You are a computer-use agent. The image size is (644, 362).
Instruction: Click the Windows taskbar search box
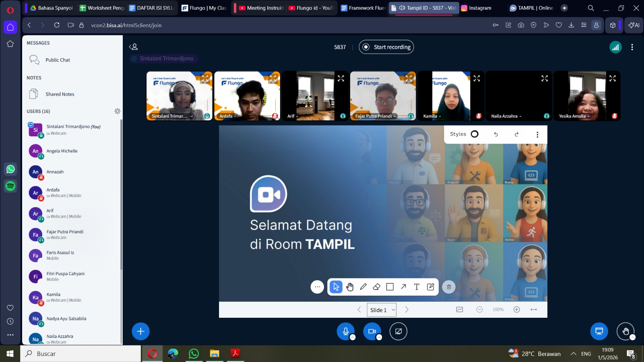point(80,354)
